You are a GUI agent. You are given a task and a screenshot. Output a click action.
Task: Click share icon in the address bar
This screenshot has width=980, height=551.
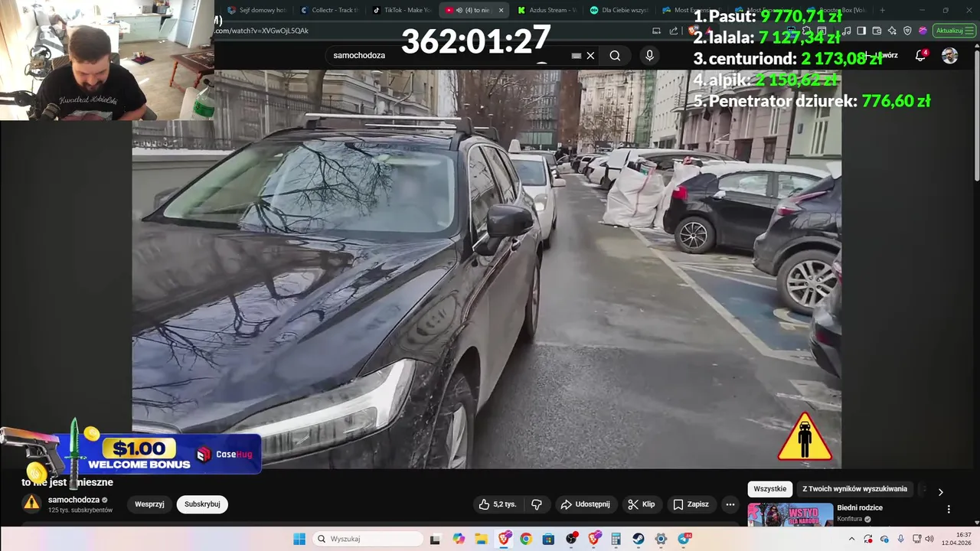(674, 31)
